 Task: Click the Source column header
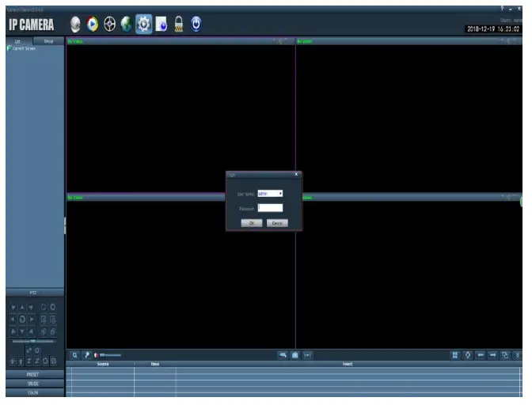click(x=103, y=364)
